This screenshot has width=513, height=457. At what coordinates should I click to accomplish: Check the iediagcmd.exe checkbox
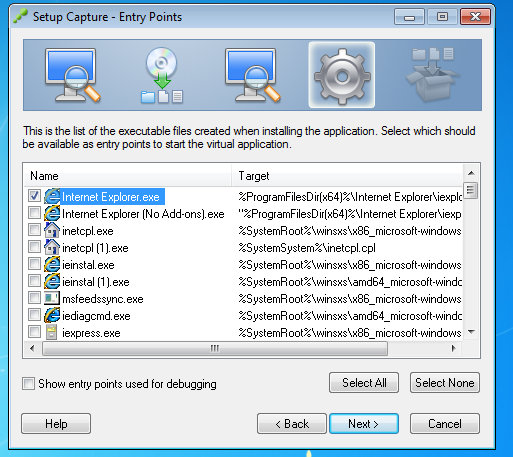point(34,315)
